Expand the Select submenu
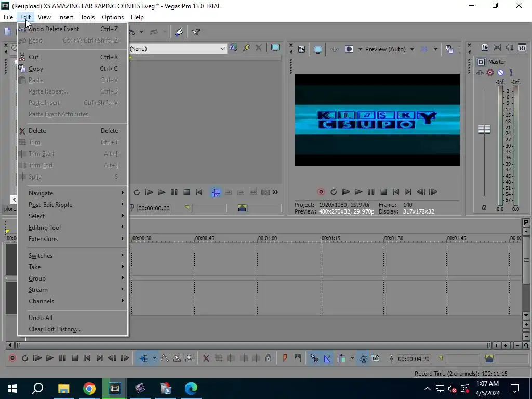532x399 pixels. point(73,216)
